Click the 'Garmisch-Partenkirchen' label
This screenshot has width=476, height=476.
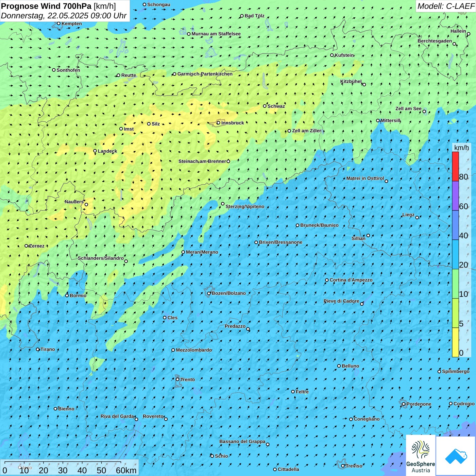tap(205, 74)
